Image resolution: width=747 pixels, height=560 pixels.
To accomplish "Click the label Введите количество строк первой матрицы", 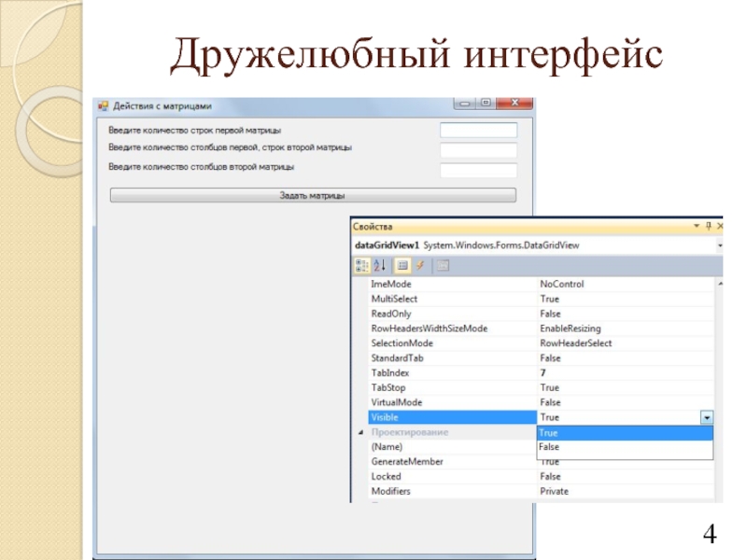I will (194, 131).
